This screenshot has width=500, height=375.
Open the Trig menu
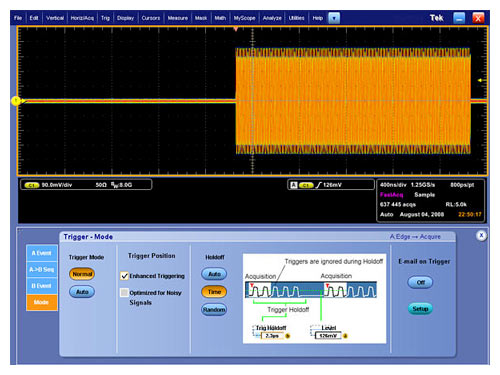[x=105, y=18]
